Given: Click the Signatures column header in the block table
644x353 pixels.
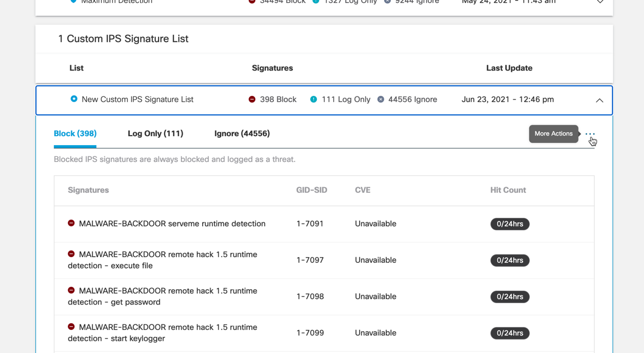Looking at the screenshot, I should [88, 190].
